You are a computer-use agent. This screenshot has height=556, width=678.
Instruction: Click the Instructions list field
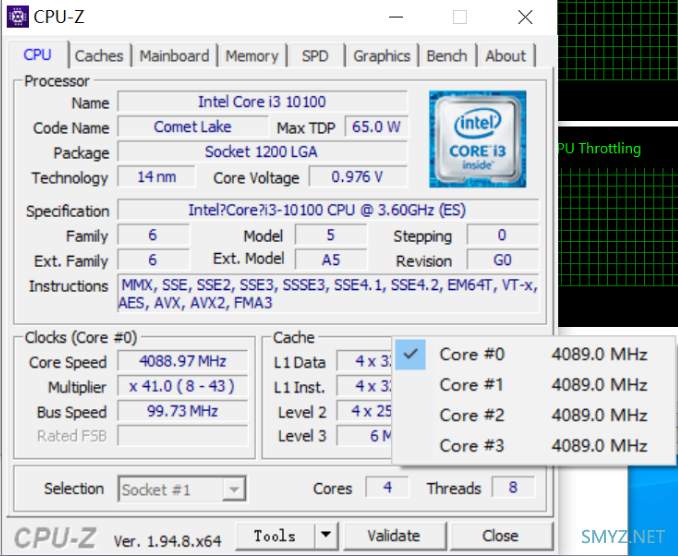point(328,294)
